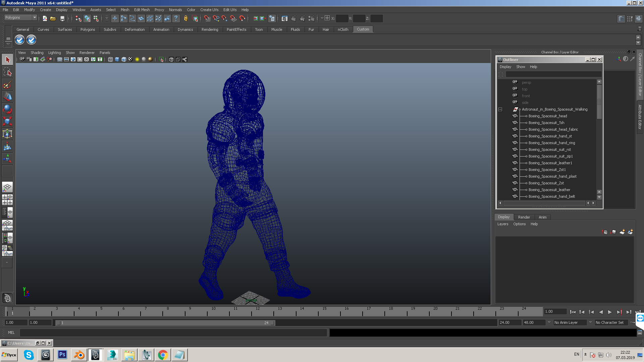Toggle Make Live magnet icon
The image size is (644, 362).
[x=242, y=18]
